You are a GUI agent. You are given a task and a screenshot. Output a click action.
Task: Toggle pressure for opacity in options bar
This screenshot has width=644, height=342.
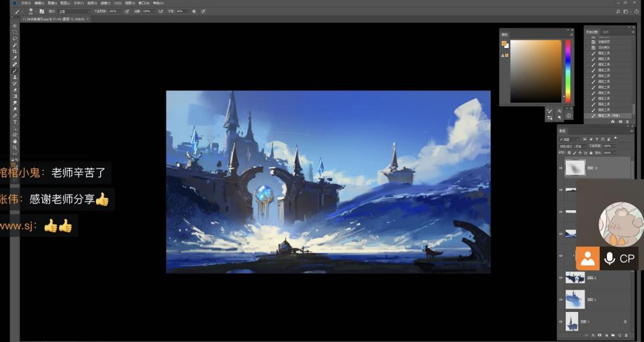point(127,12)
